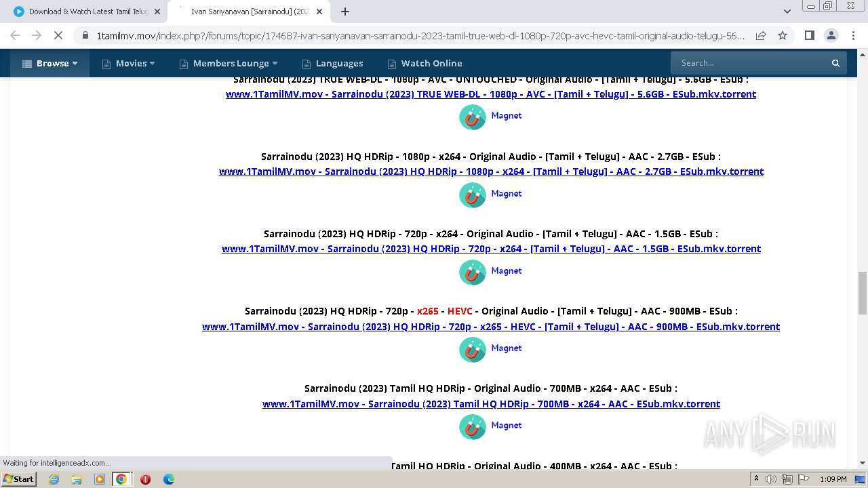Open the Opera taskbar icon
Image resolution: width=868 pixels, height=488 pixels.
(145, 479)
